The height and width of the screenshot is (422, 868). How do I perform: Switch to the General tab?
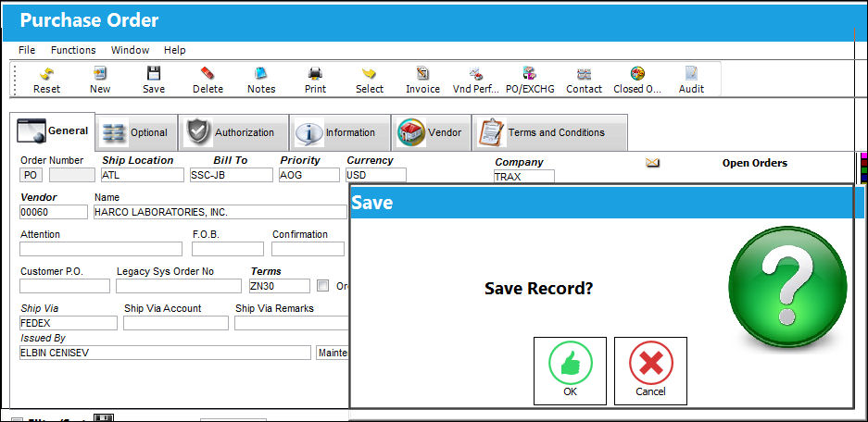point(53,131)
